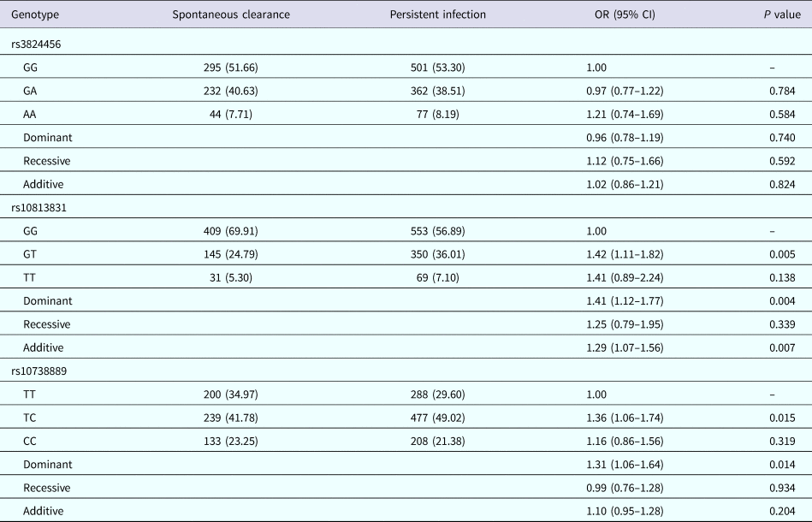Screen dimensions: 812x522
Task: Select the rs10813831 section label
Action: pyautogui.click(x=40, y=207)
